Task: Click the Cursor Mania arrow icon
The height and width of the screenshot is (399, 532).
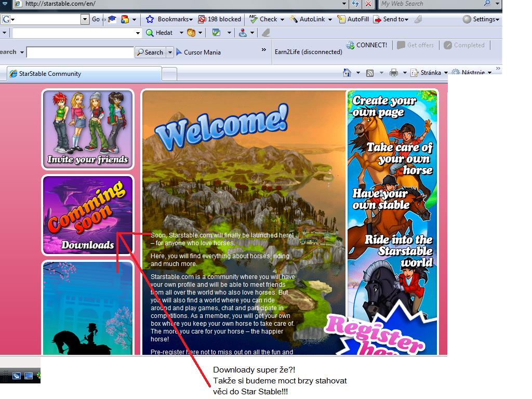Action: pos(179,52)
